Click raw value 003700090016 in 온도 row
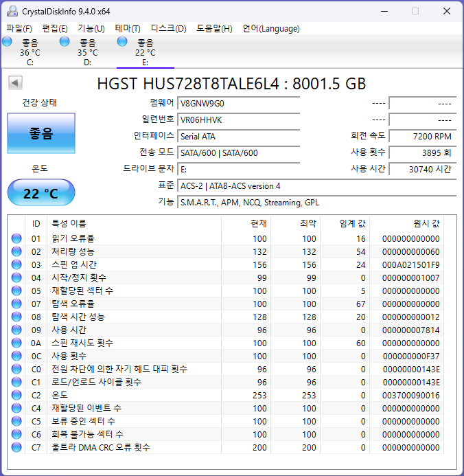 (410, 395)
